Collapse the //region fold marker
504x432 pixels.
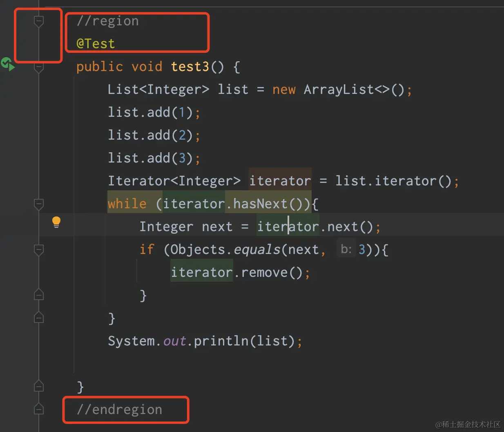click(x=39, y=21)
